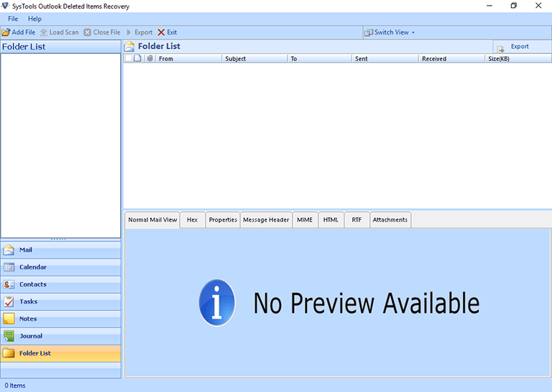This screenshot has height=392, width=552.
Task: Tick the select-all checkbox in the column header
Action: (129, 58)
